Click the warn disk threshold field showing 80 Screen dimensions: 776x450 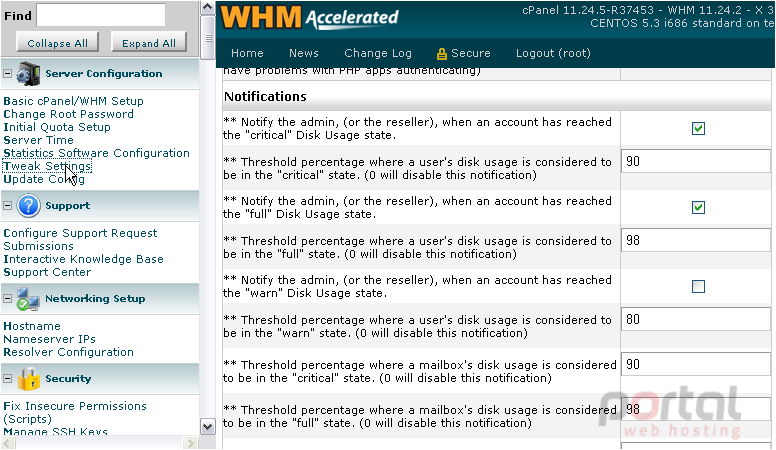tap(696, 319)
